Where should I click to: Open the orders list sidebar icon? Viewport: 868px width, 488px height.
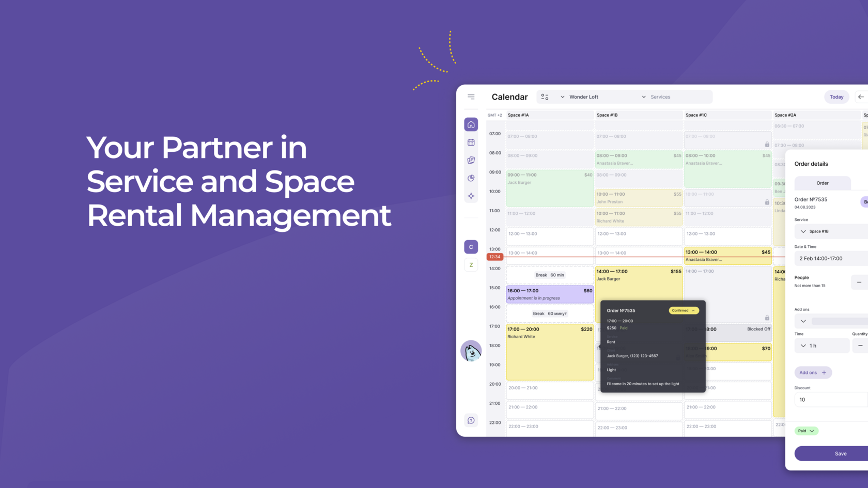tap(471, 160)
